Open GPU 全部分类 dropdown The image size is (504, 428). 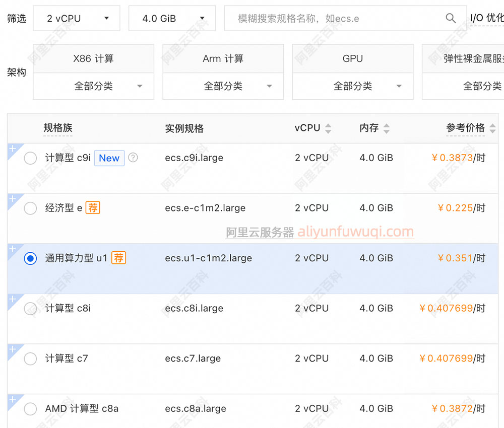click(353, 86)
